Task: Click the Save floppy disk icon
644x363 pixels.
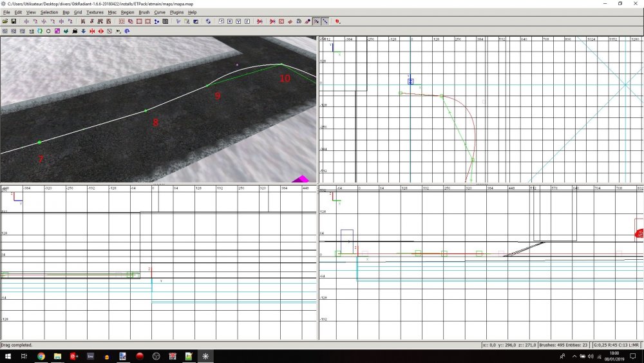Action: tap(14, 21)
